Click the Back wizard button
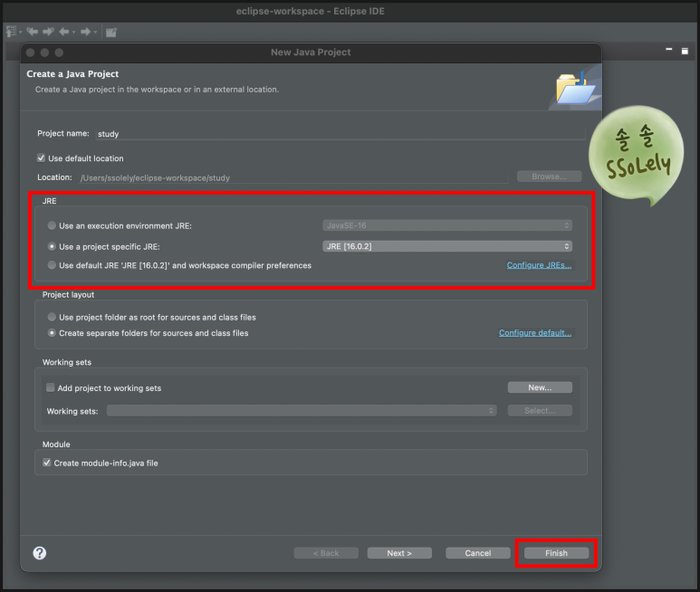The height and width of the screenshot is (592, 700). pos(326,553)
